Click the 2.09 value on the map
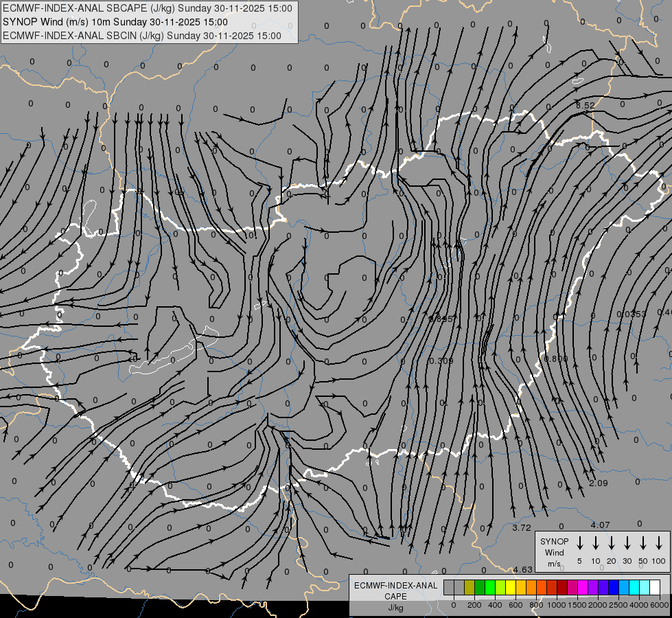 599,483
